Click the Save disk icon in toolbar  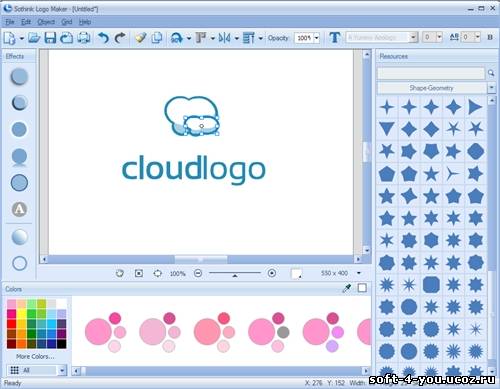50,38
